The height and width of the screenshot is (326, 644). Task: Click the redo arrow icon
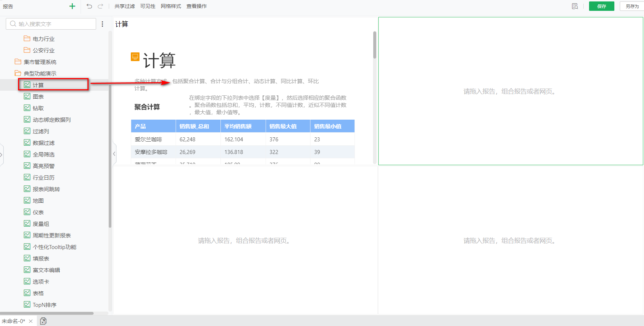(100, 6)
